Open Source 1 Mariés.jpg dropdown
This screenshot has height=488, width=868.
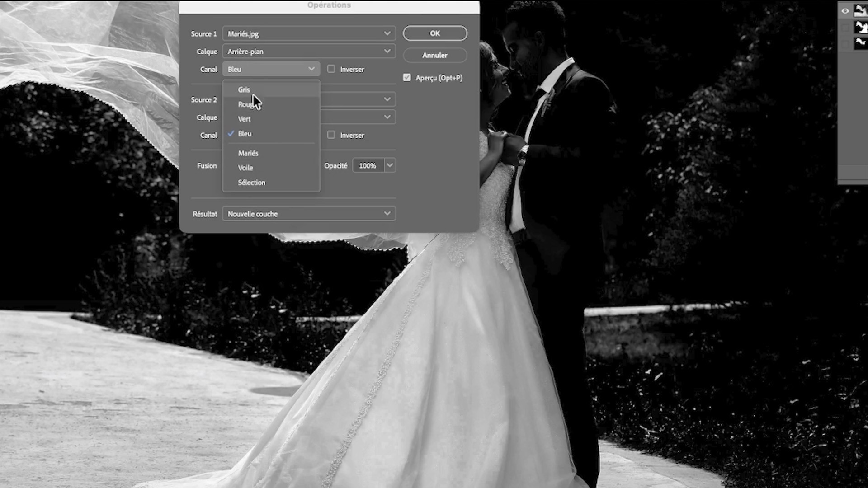pos(309,34)
